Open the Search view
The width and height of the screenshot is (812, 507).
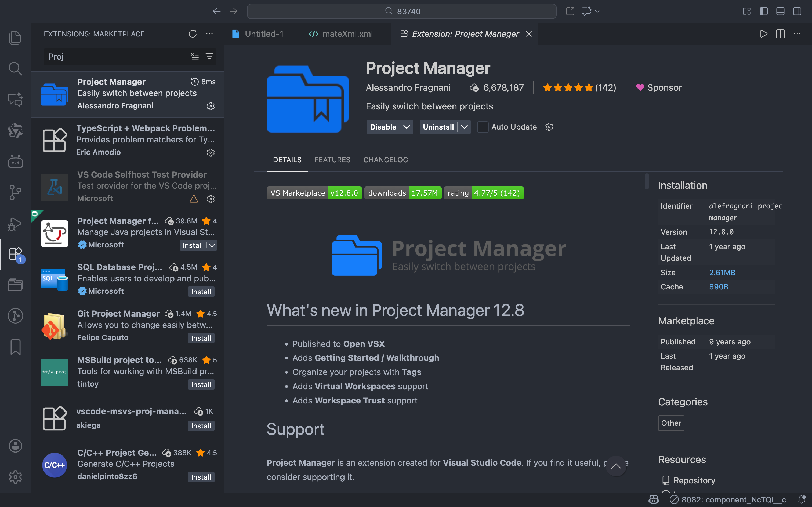(x=15, y=68)
